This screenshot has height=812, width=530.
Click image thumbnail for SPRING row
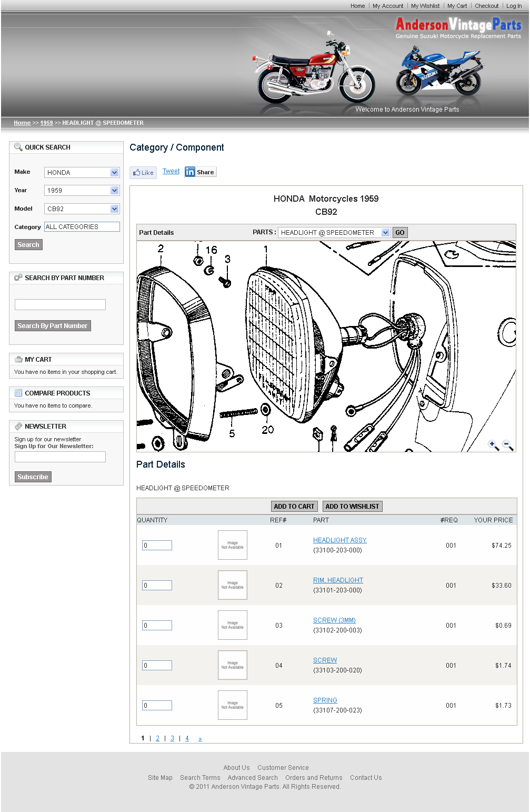[233, 705]
